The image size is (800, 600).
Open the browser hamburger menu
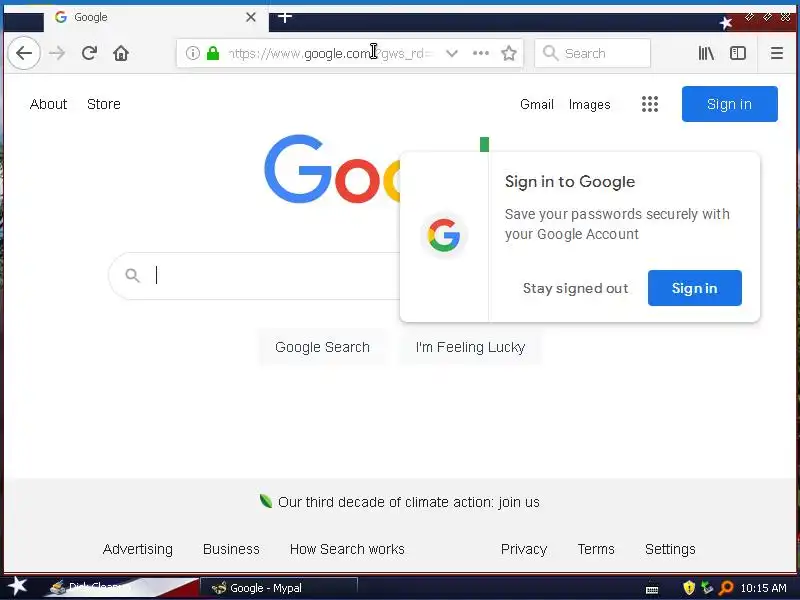pos(777,53)
